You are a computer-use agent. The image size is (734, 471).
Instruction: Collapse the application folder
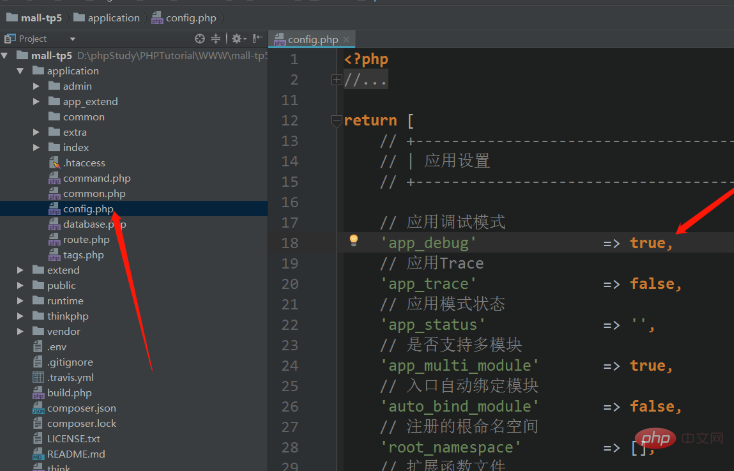pyautogui.click(x=22, y=71)
